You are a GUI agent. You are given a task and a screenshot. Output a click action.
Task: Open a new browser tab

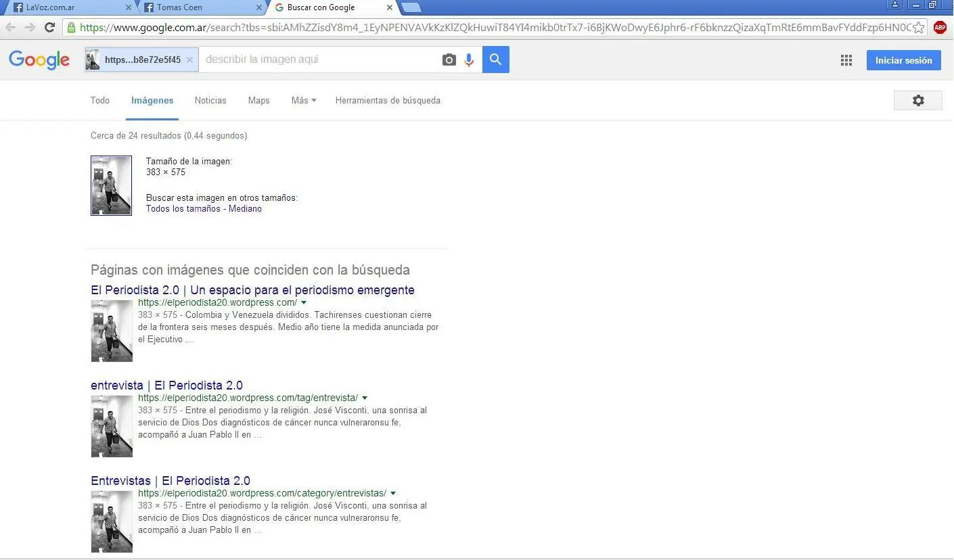(411, 7)
